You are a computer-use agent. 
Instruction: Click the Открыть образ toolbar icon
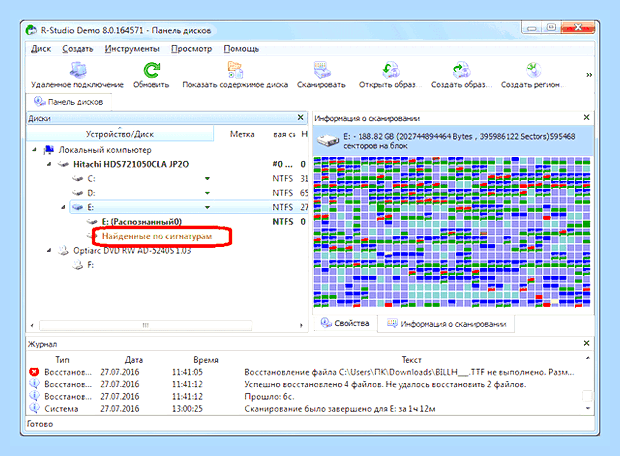pos(391,70)
